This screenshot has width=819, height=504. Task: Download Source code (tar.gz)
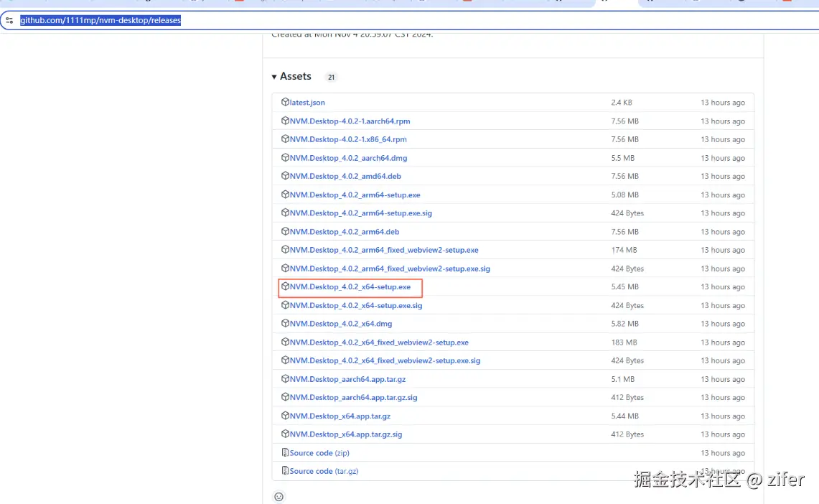click(x=324, y=471)
